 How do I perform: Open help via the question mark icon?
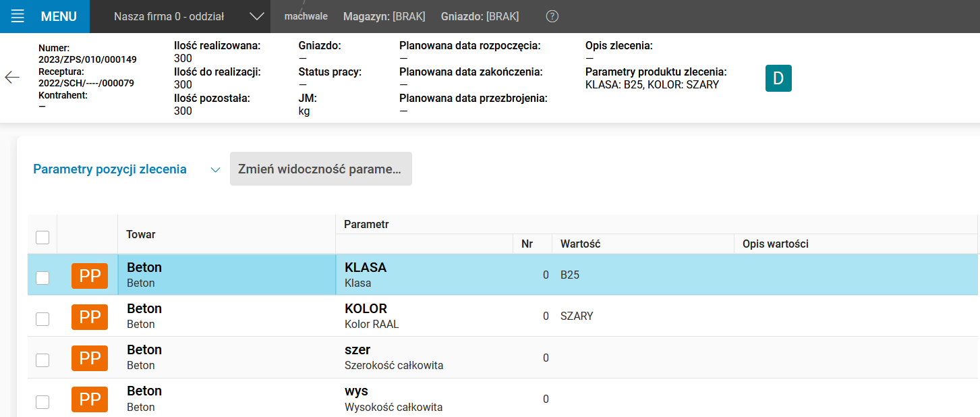(552, 16)
